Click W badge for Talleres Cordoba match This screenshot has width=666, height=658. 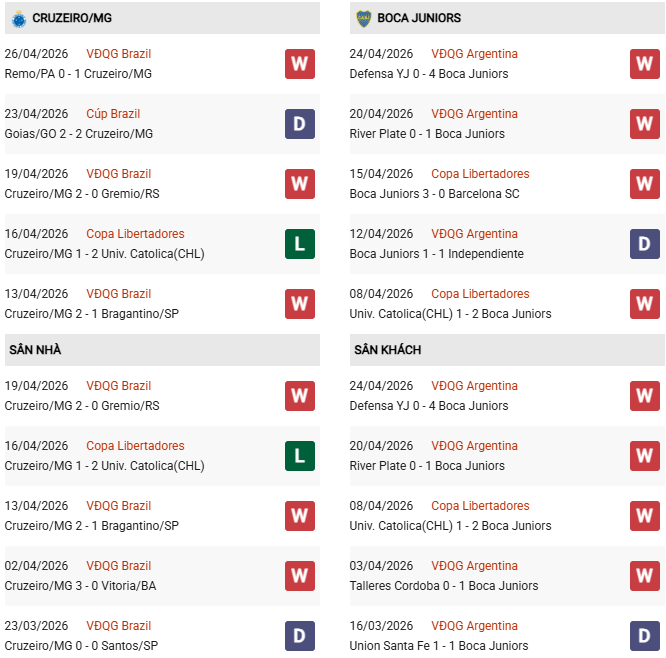[x=645, y=576]
